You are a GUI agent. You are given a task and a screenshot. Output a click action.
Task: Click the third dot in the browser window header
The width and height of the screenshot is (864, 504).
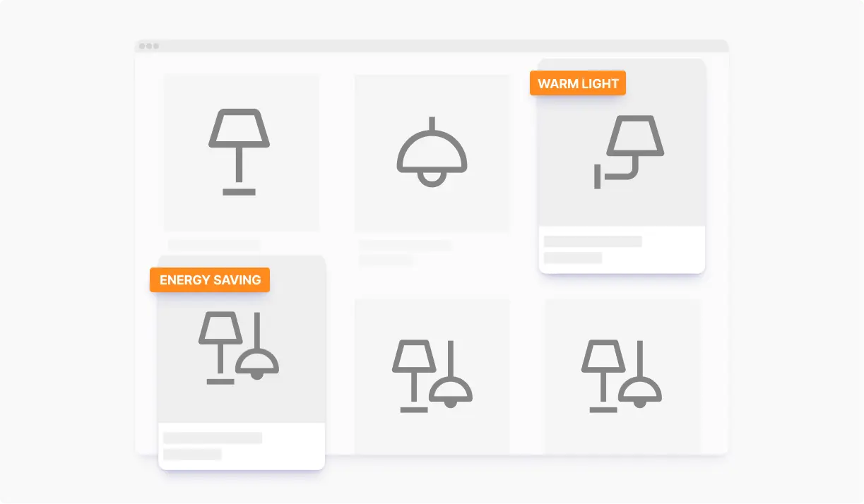pos(156,46)
